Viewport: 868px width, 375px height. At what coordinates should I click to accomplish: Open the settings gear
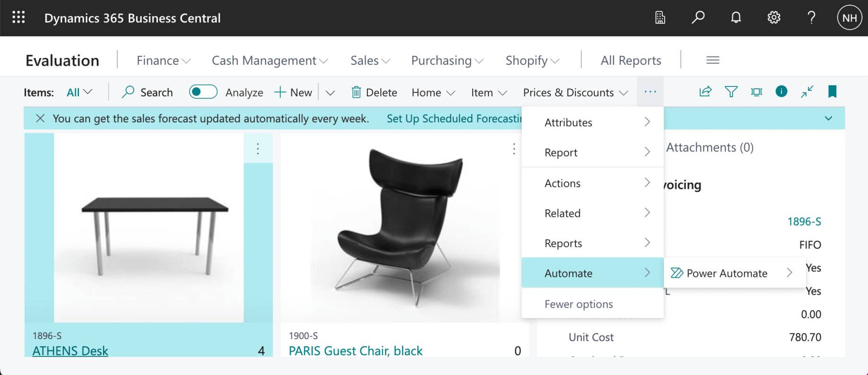coord(773,18)
